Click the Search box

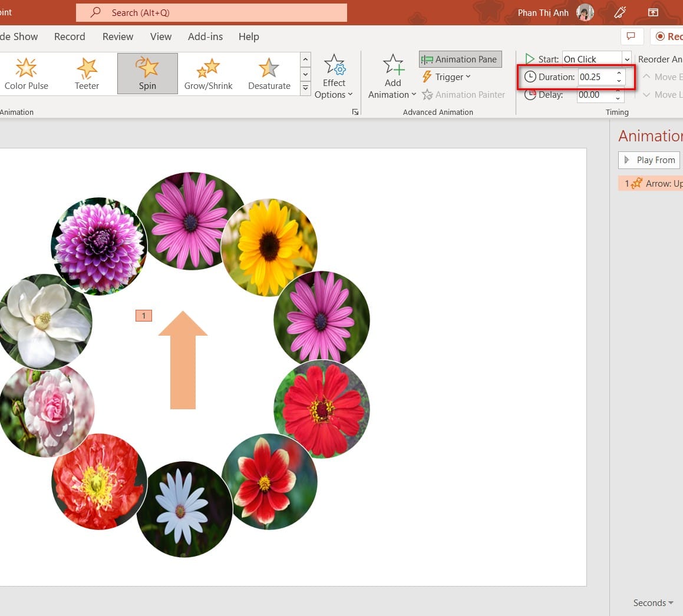coord(211,12)
